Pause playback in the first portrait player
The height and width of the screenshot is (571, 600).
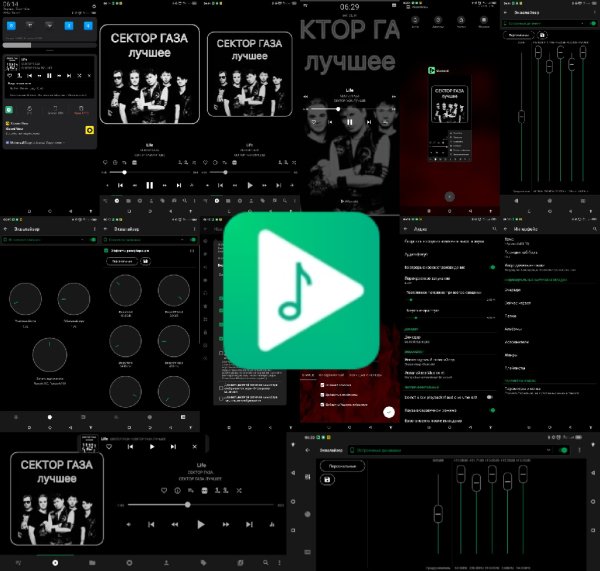click(150, 185)
